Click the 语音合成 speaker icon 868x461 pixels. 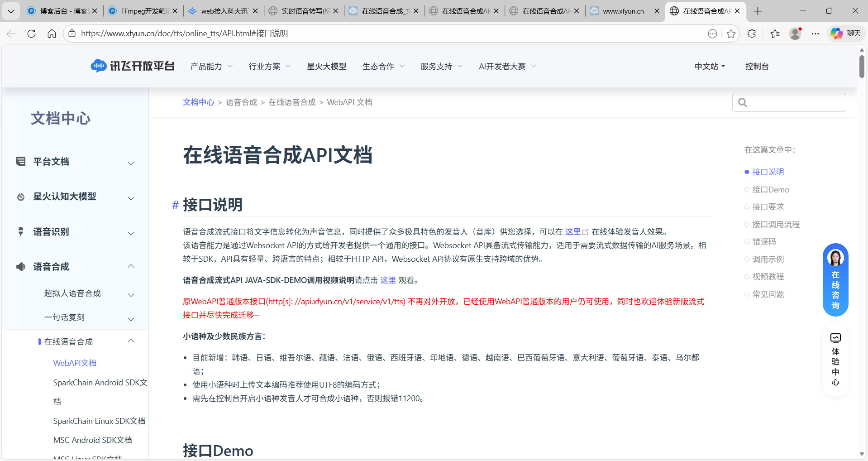tap(21, 266)
